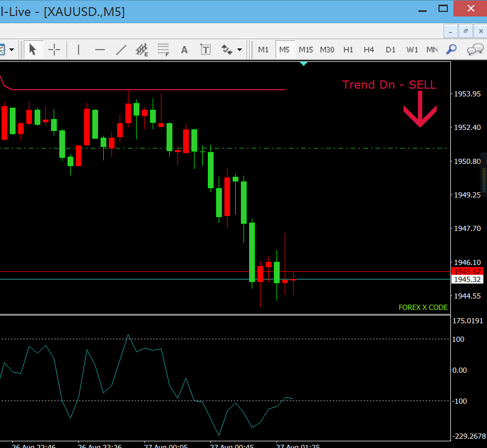
Task: Add text with the A tool
Action: tap(184, 49)
